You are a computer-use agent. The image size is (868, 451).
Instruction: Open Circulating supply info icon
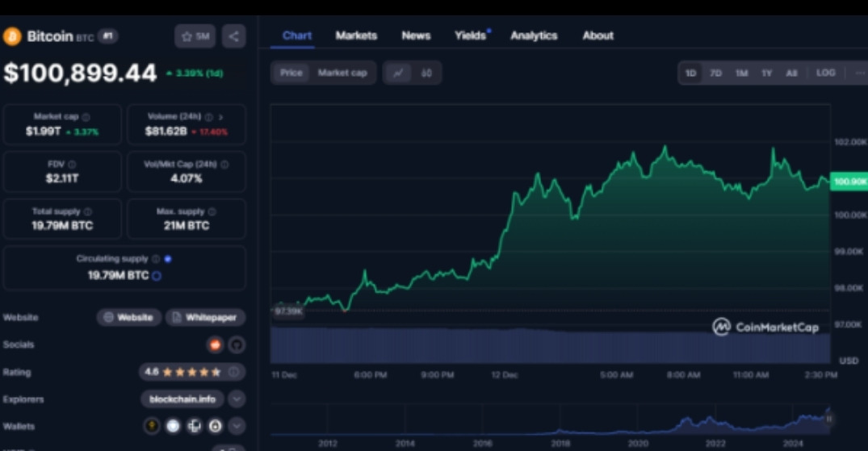coord(156,258)
